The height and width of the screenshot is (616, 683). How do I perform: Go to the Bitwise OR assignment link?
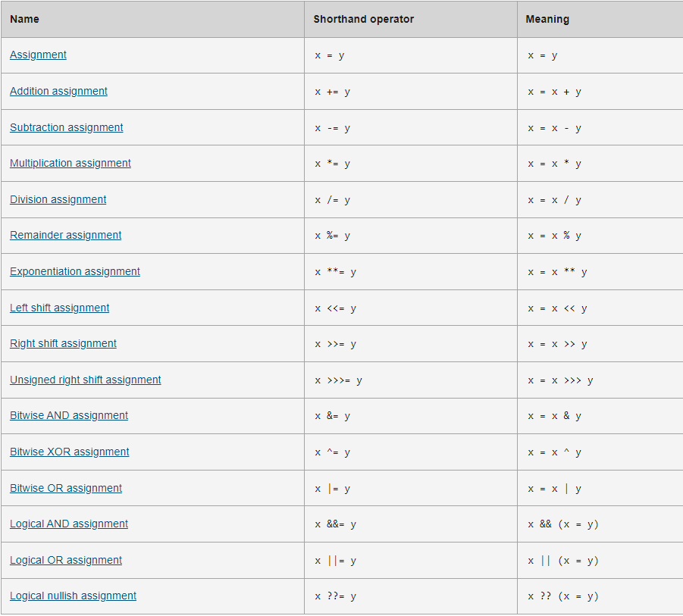pyautogui.click(x=65, y=488)
